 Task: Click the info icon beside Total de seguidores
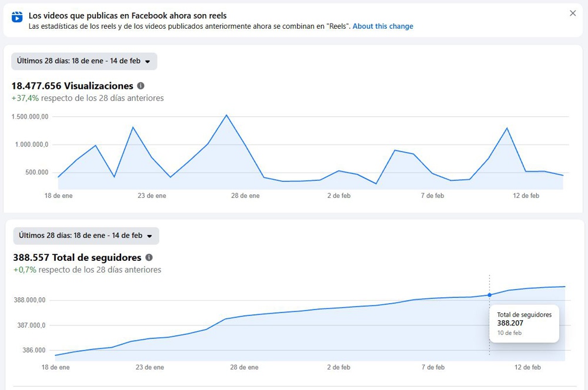tap(149, 257)
